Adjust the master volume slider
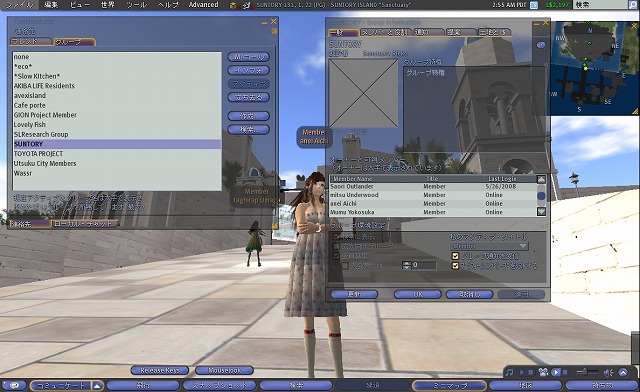Image resolution: width=640 pixels, height=392 pixels. (587, 372)
